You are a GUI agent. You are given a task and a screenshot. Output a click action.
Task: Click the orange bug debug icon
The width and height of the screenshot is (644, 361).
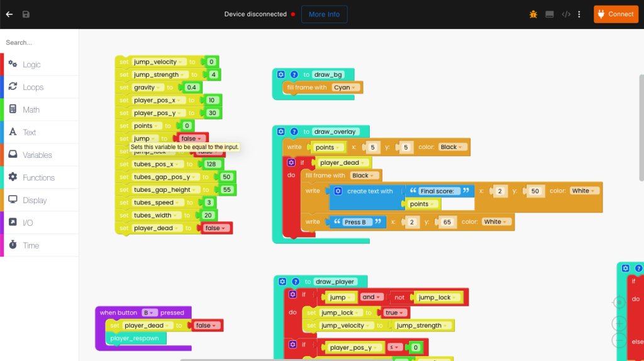pos(533,14)
